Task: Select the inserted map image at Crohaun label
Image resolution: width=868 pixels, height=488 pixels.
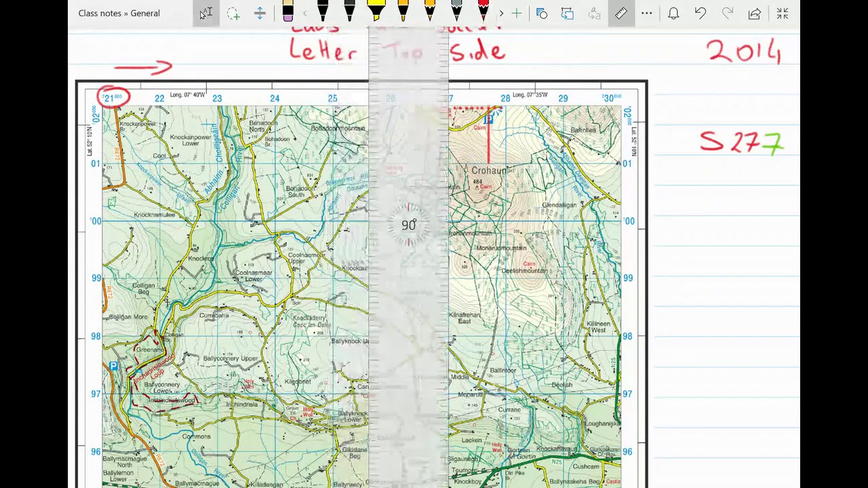Action: click(489, 171)
